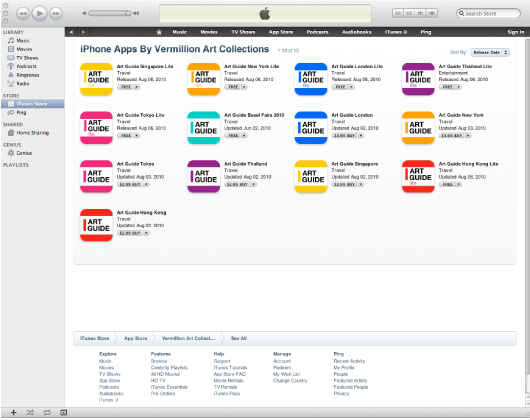530x420 pixels.
Task: Open the orange Art Guide New York paid icon
Action: (418, 128)
